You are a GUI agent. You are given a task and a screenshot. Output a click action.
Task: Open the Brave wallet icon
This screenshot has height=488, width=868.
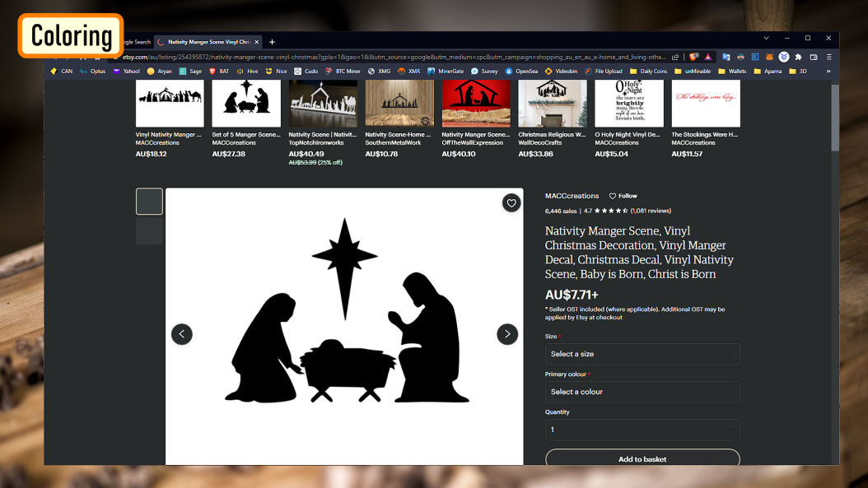(814, 57)
